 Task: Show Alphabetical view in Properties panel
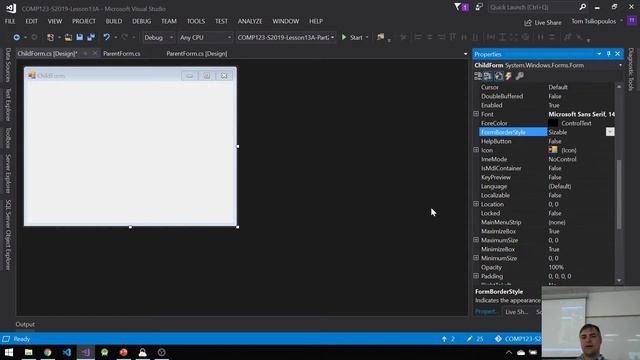[x=488, y=76]
